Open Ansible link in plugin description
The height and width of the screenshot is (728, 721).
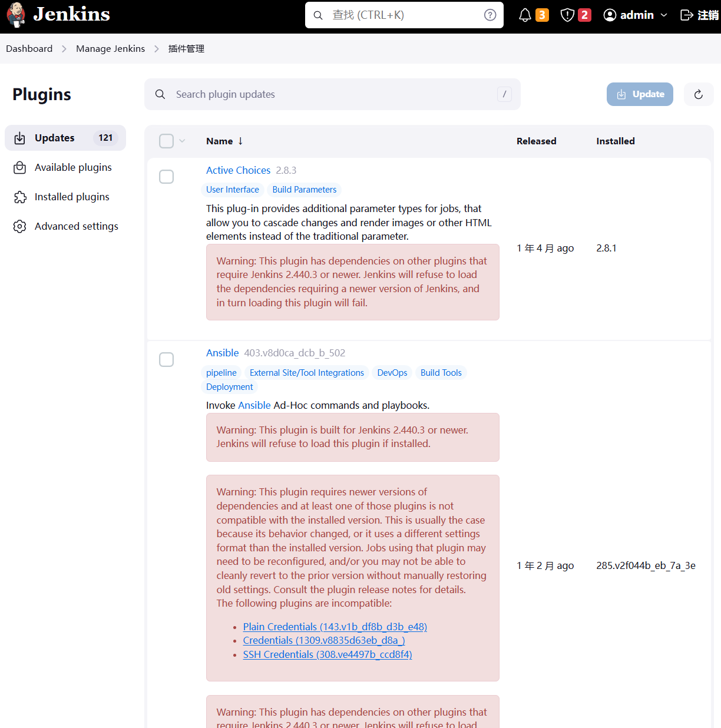pyautogui.click(x=254, y=405)
